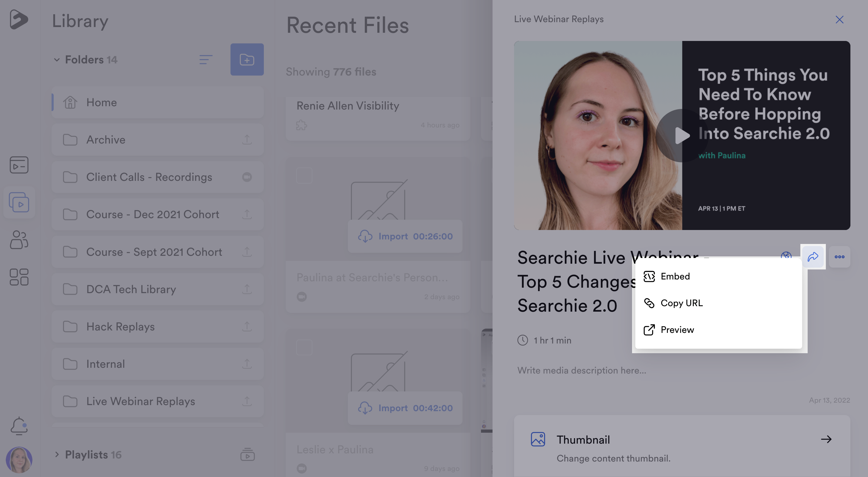Click Import 00:26:00 button
The height and width of the screenshot is (477, 868).
[x=405, y=236]
